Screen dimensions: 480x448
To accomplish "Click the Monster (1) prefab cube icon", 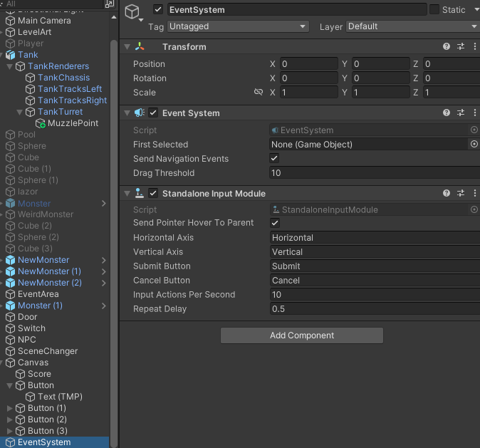I will click(10, 306).
